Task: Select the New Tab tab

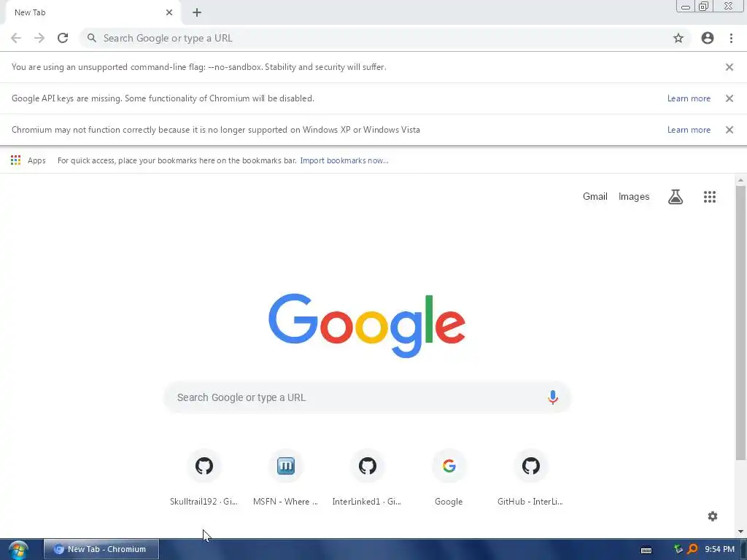Action: 93,12
